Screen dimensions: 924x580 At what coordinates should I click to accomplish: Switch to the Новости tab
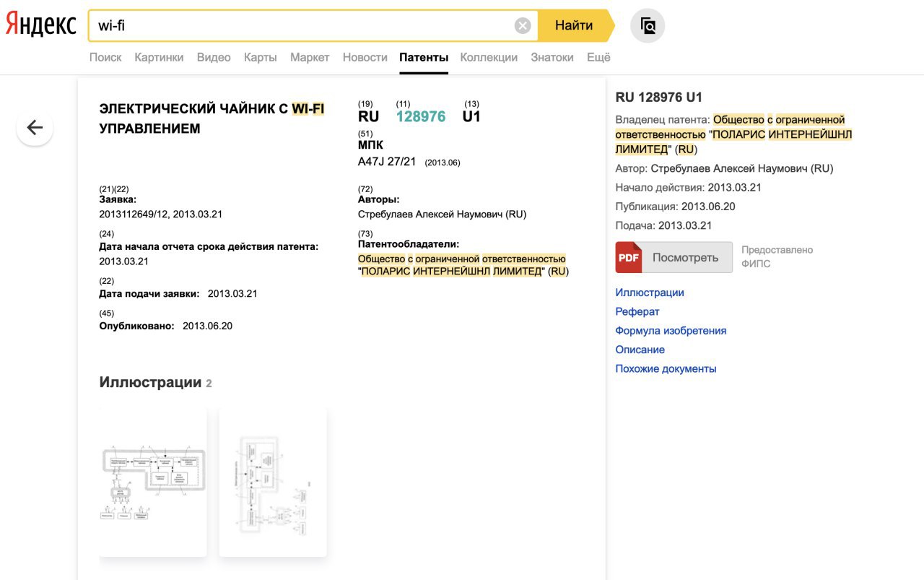(x=365, y=57)
